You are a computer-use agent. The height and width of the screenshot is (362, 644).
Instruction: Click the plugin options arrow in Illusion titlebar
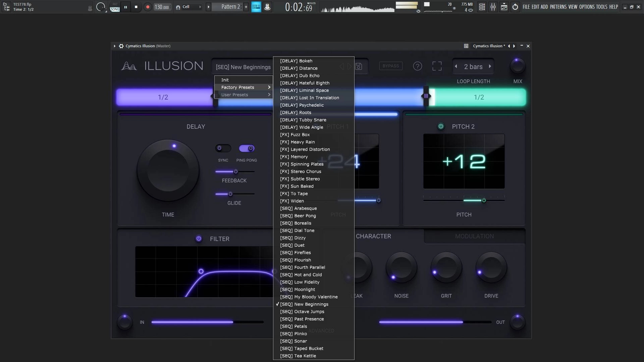pos(114,46)
